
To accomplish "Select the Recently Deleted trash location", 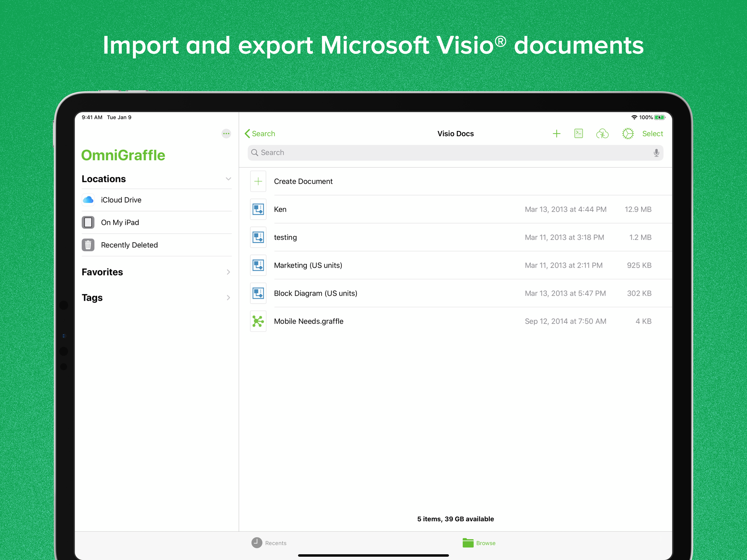I will pyautogui.click(x=129, y=245).
